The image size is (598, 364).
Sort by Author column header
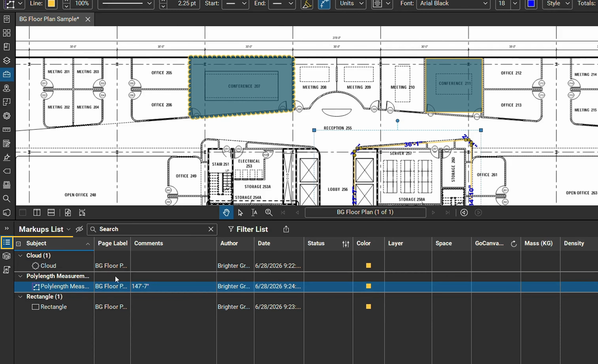[229, 244]
